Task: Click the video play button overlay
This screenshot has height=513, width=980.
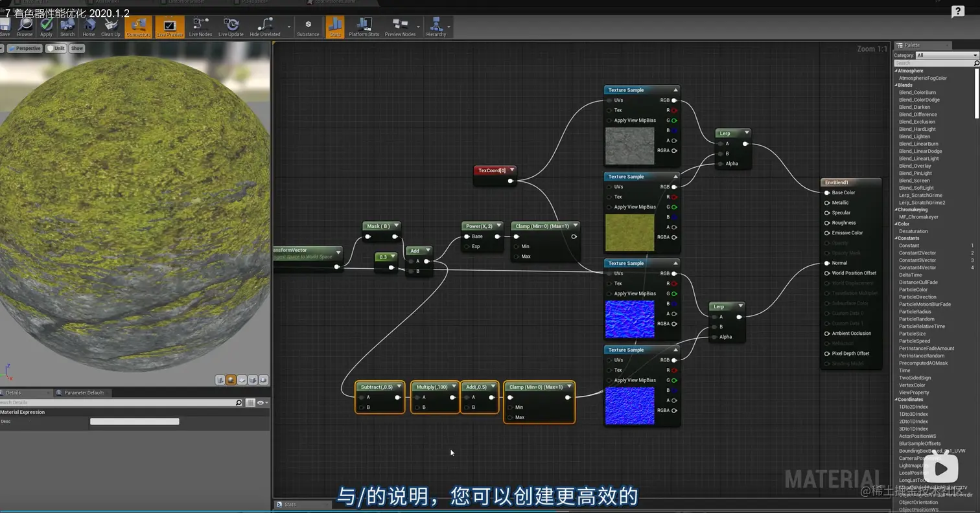Action: [941, 469]
